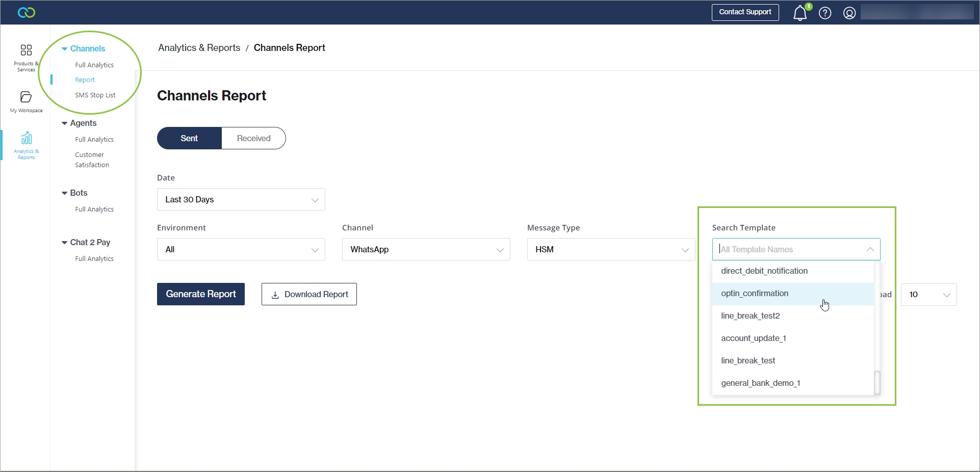Click the Search Template input field
Image resolution: width=980 pixels, height=472 pixels.
pos(790,249)
